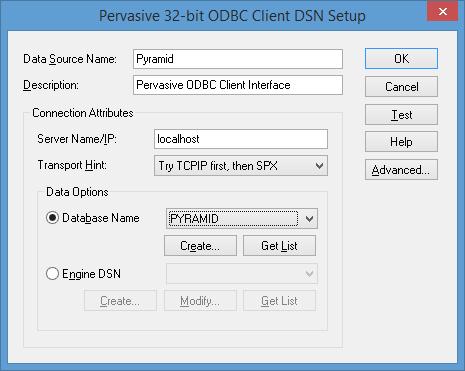The width and height of the screenshot is (465, 371).
Task: Click the disabled Modify button
Action: coord(200,301)
